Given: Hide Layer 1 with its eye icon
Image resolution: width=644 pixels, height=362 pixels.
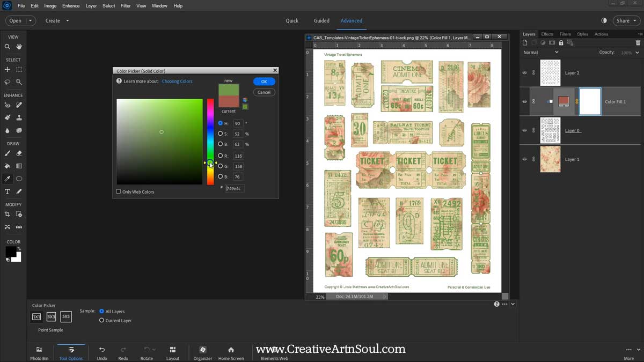Looking at the screenshot, I should coord(525,159).
